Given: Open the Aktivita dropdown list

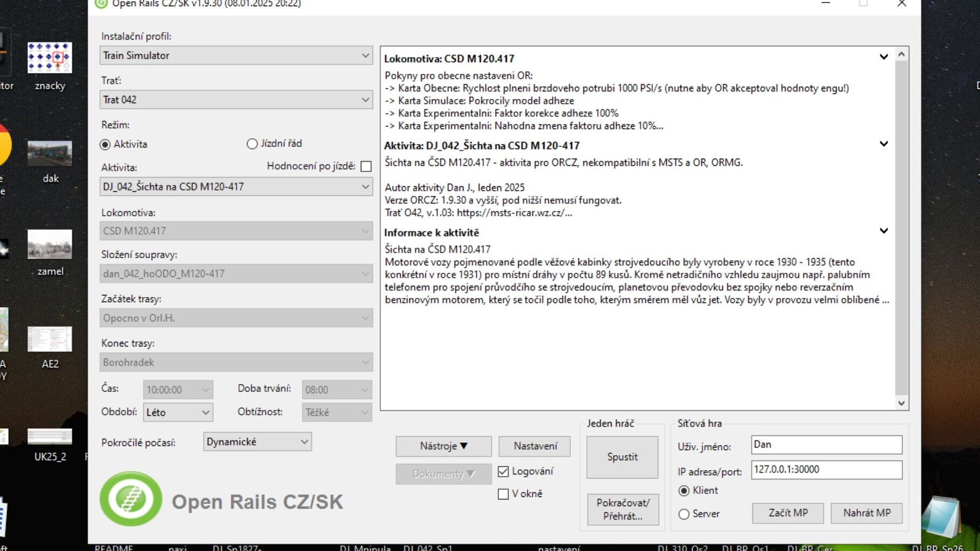Looking at the screenshot, I should tap(236, 187).
